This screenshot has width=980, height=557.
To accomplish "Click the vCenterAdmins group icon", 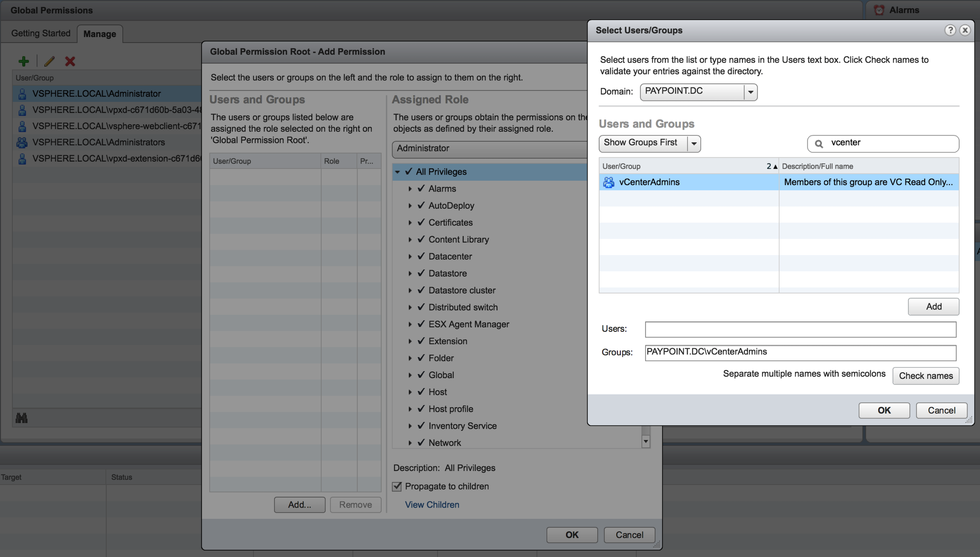I will (x=608, y=182).
